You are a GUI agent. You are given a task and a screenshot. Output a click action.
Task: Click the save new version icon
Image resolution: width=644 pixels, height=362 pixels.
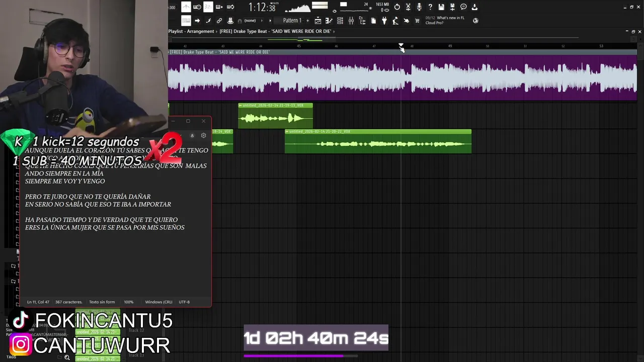tap(452, 7)
